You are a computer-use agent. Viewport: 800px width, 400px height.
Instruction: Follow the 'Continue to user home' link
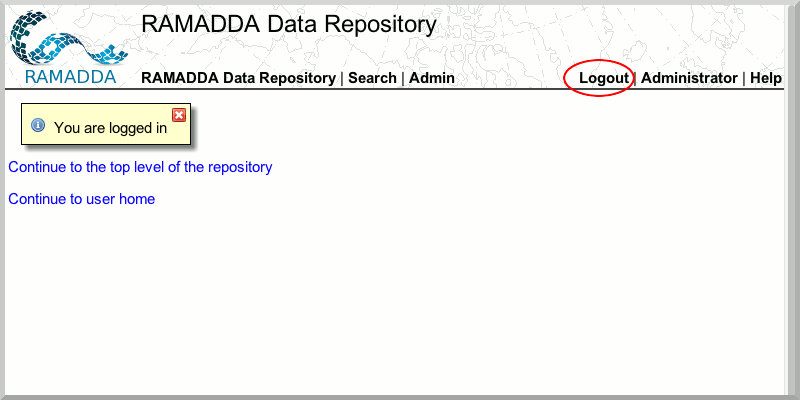point(81,199)
